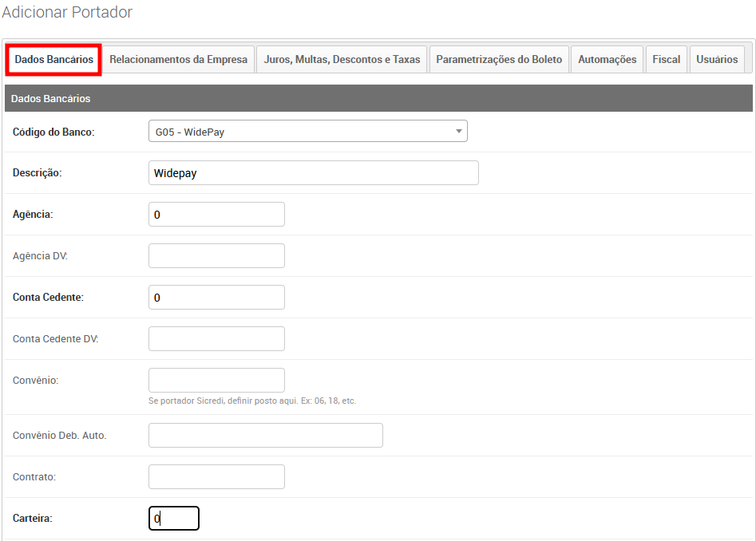Click the Sicredi hint text under Convênio
The width and height of the screenshot is (756, 541).
(251, 401)
